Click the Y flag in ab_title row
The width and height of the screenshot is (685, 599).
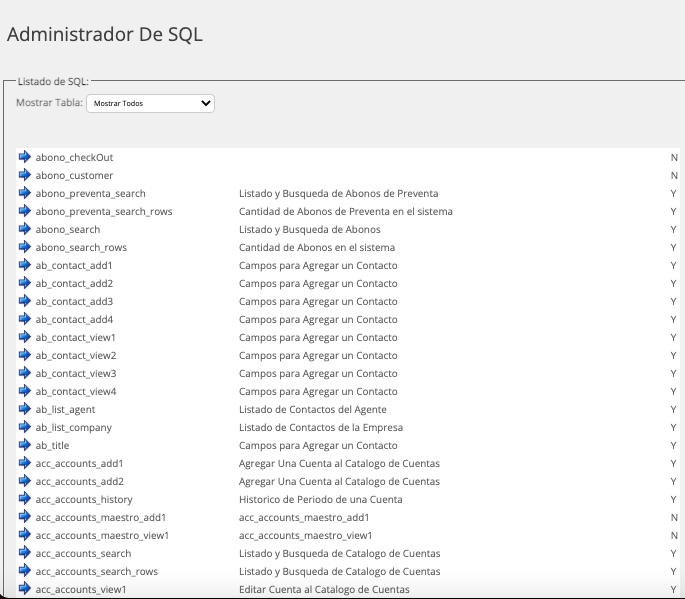[x=673, y=446]
